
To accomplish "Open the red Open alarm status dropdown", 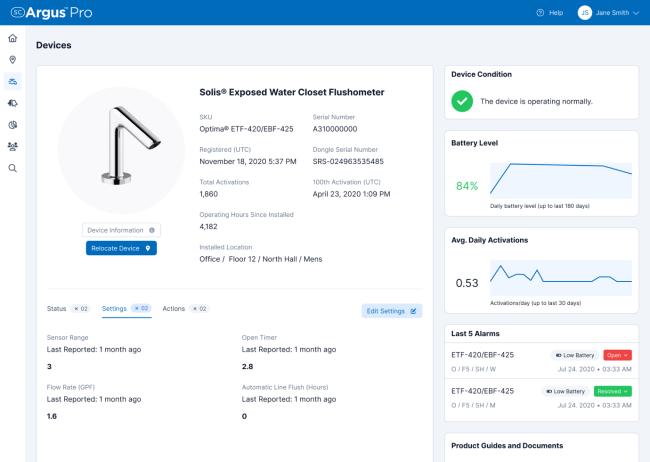I will [x=618, y=355].
